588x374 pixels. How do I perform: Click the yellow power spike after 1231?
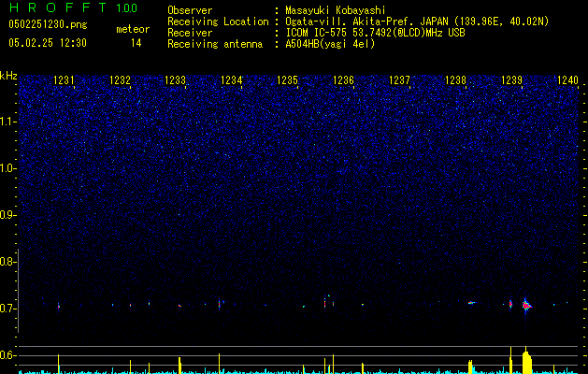[x=59, y=364]
